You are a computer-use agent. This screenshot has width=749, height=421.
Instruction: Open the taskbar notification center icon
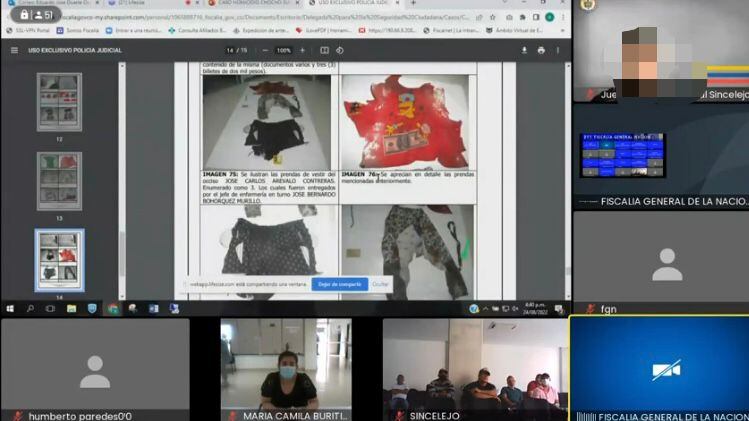coord(558,309)
